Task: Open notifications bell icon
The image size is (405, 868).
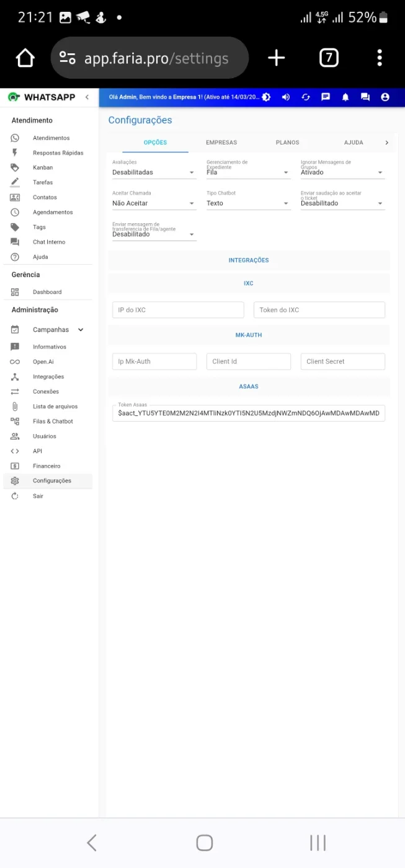Action: click(345, 97)
